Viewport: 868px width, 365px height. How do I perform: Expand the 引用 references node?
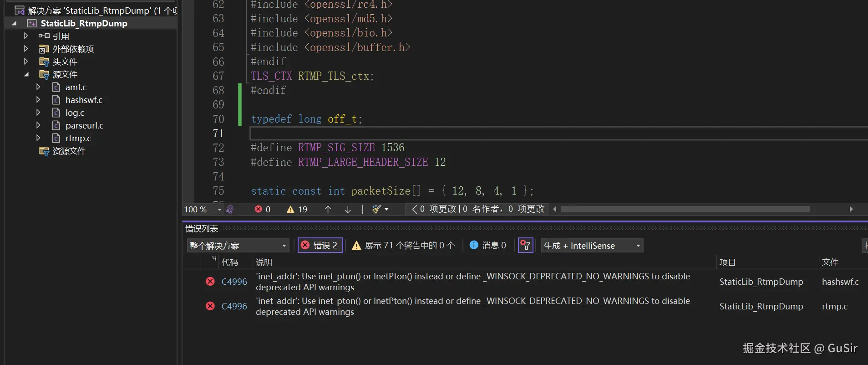coord(26,36)
